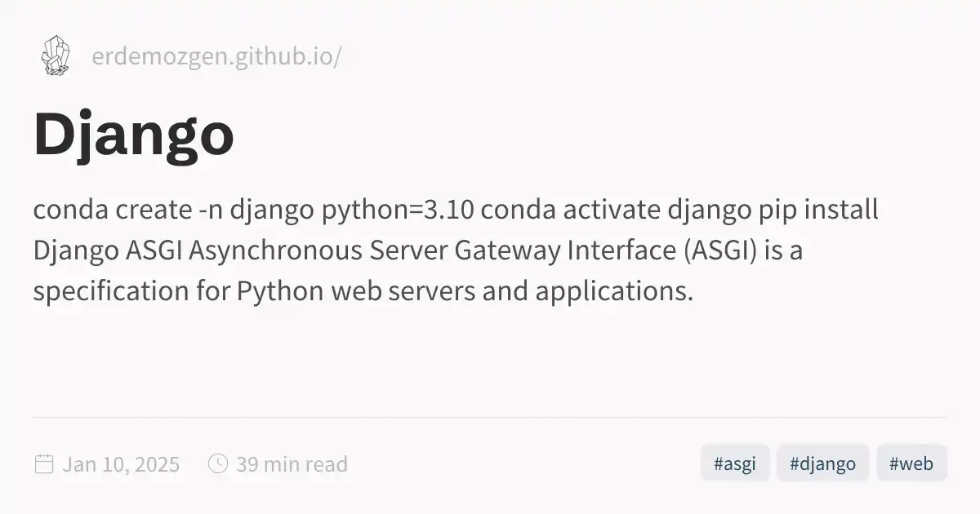Click "conda create" at the description start
980x514 pixels.
pos(111,210)
